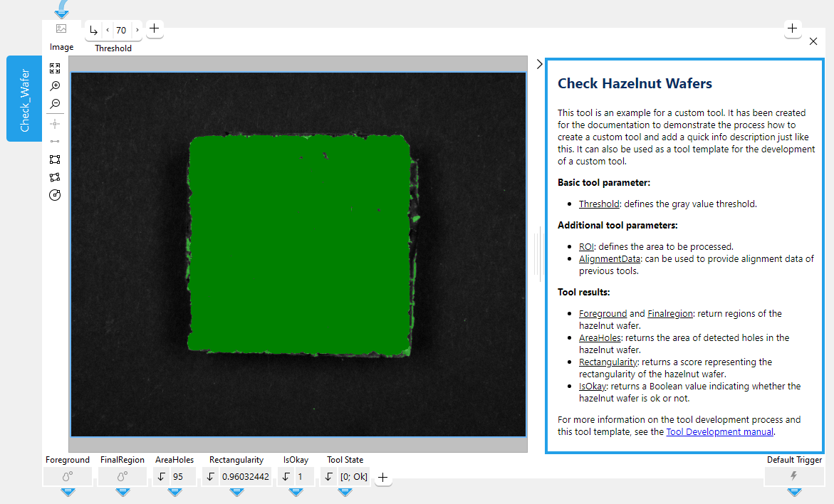
Task: Click the zoom out magnifier icon
Action: (55, 104)
